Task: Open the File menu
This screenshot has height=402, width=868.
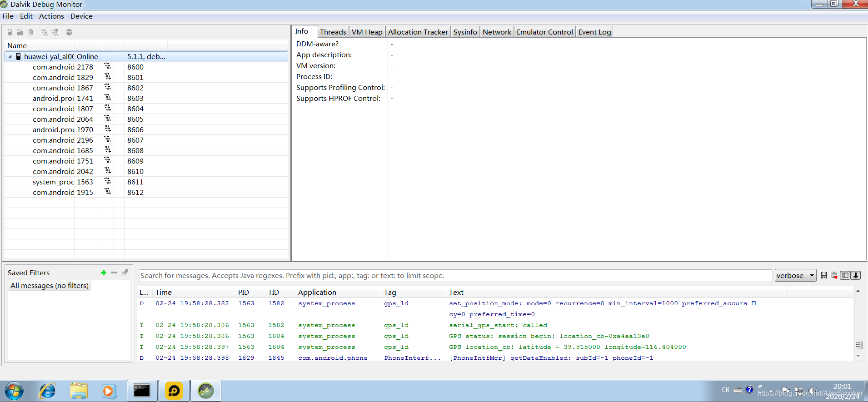Action: pyautogui.click(x=8, y=16)
